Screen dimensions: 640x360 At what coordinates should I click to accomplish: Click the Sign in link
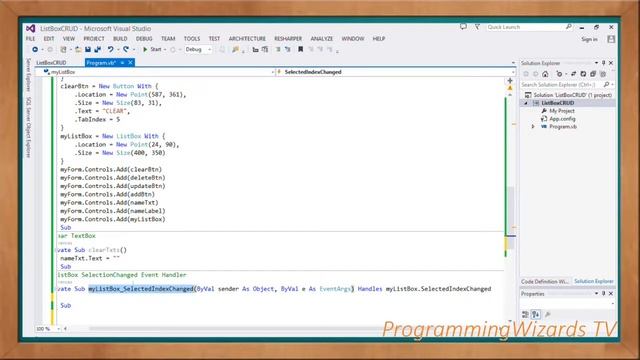click(x=589, y=39)
